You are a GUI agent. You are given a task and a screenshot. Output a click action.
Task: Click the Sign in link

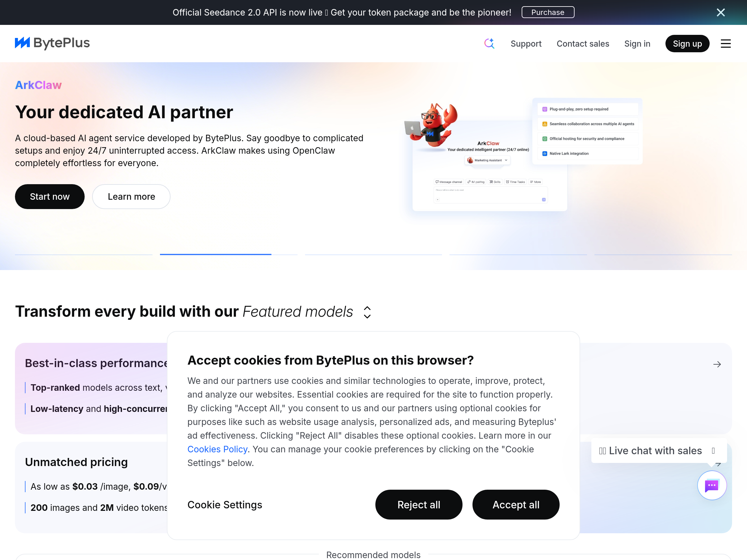click(637, 44)
